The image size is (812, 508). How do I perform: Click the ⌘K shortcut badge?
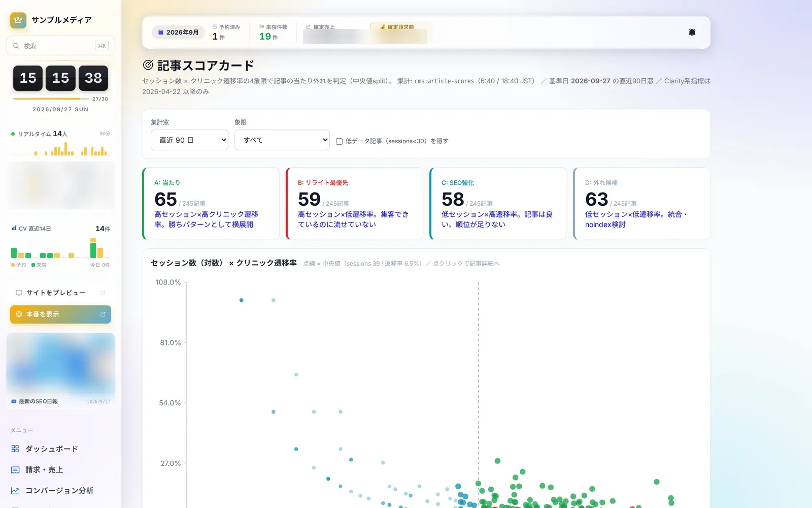tap(101, 46)
